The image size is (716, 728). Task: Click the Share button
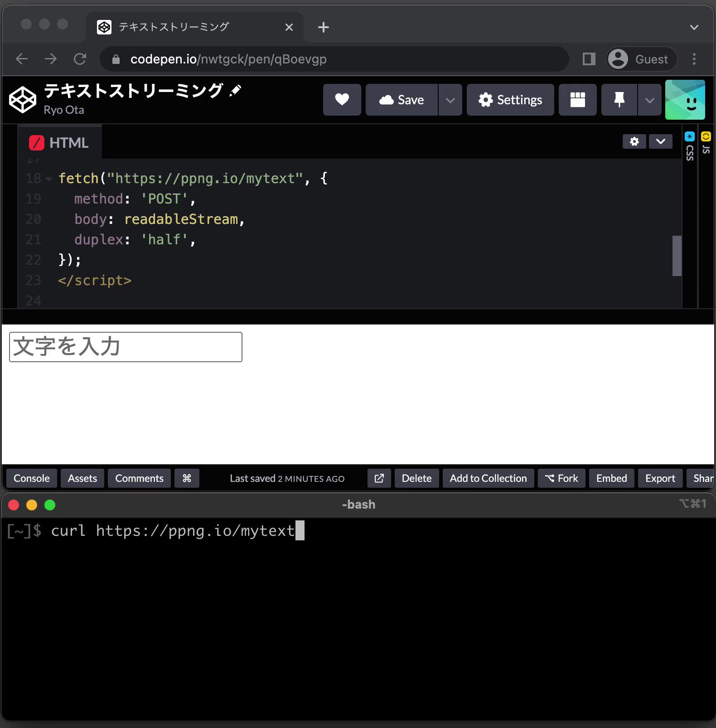click(x=701, y=478)
